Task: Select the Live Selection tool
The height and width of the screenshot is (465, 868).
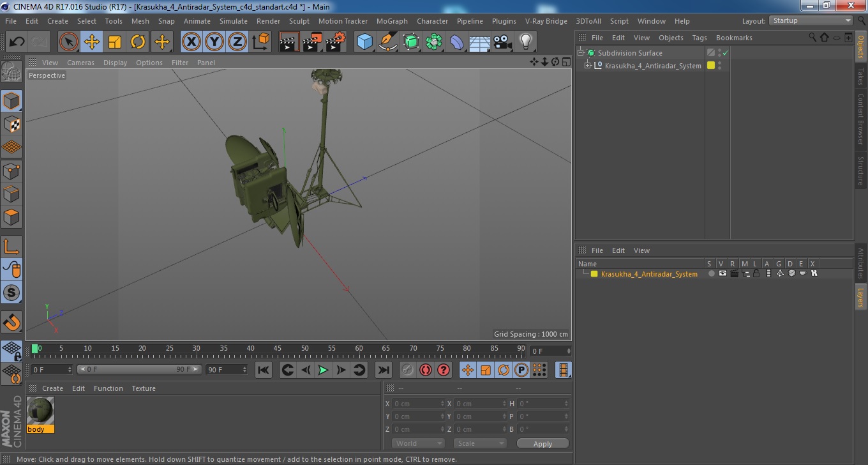Action: [x=69, y=42]
